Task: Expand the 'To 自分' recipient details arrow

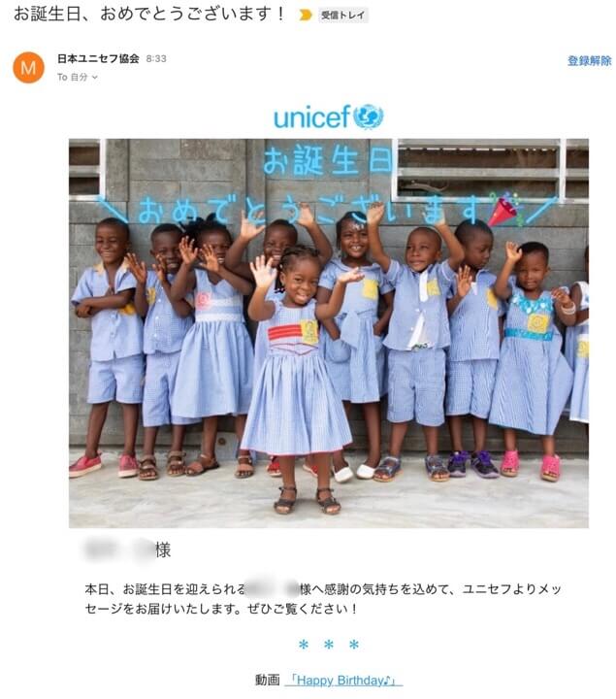Action: pyautogui.click(x=94, y=77)
